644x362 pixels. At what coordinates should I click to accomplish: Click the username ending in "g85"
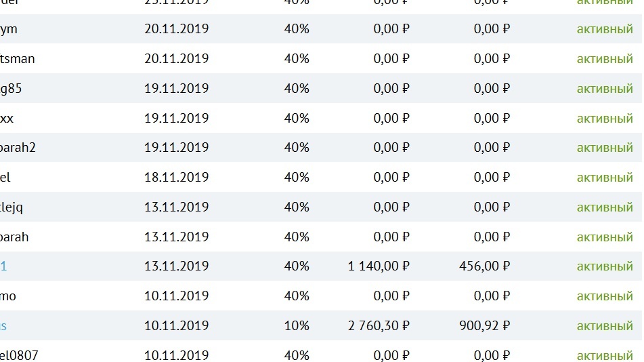tap(10, 89)
